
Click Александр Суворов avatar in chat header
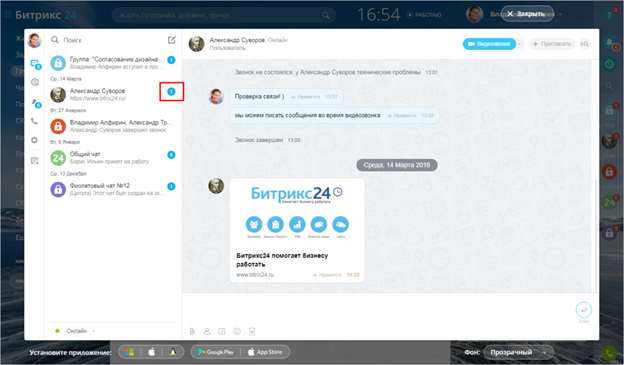tap(196, 44)
